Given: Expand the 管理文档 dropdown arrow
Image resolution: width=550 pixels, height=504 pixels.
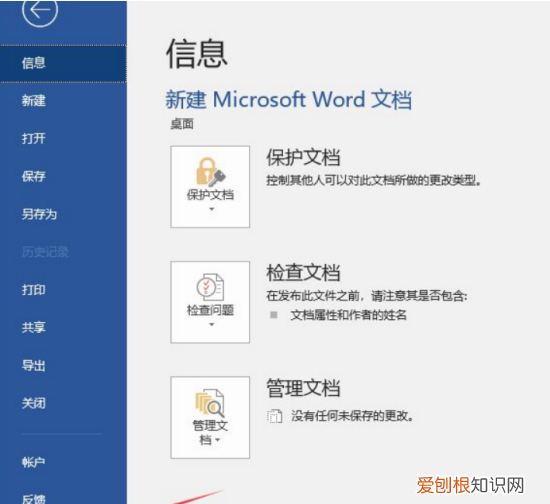Looking at the screenshot, I should coord(218,440).
